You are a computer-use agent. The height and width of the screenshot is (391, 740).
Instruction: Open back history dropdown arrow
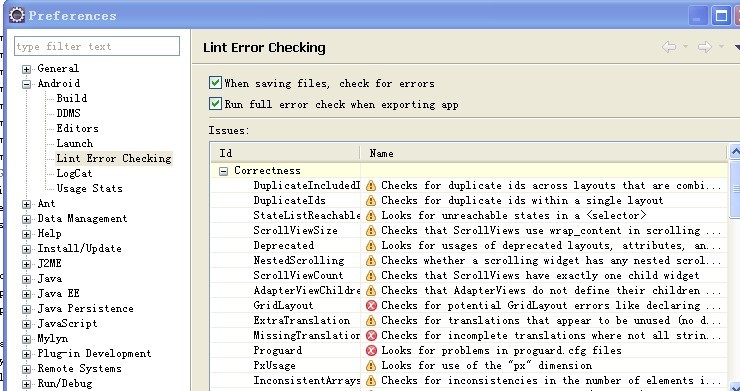click(x=685, y=47)
